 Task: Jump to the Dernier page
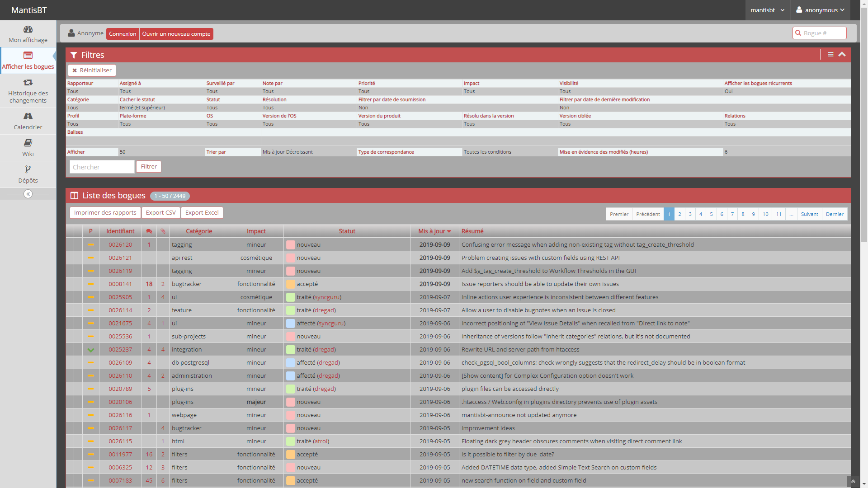(x=835, y=214)
